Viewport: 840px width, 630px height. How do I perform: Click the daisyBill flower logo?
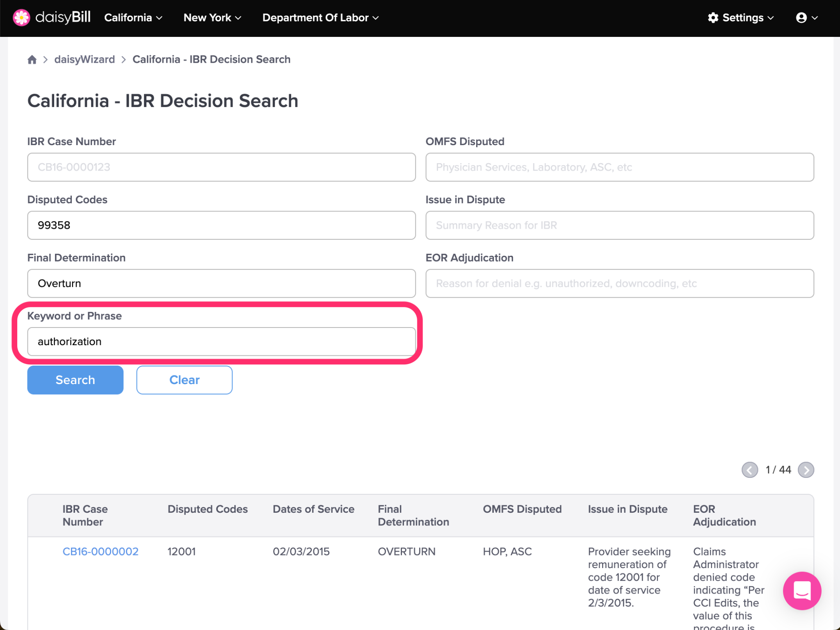click(21, 18)
